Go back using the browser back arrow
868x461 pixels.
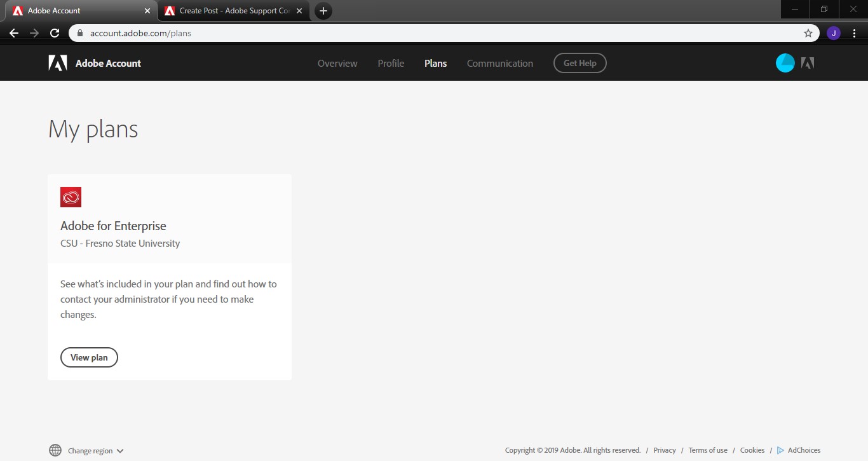pyautogui.click(x=14, y=33)
